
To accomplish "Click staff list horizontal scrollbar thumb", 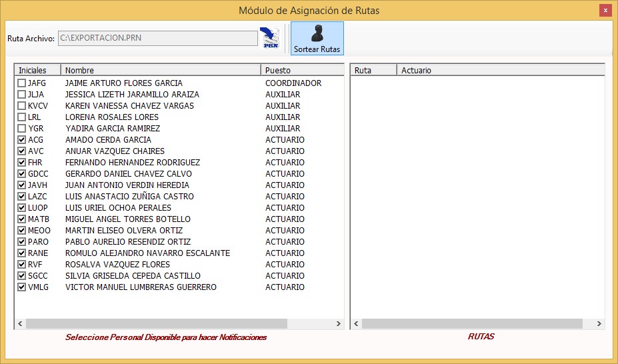I will (157, 324).
